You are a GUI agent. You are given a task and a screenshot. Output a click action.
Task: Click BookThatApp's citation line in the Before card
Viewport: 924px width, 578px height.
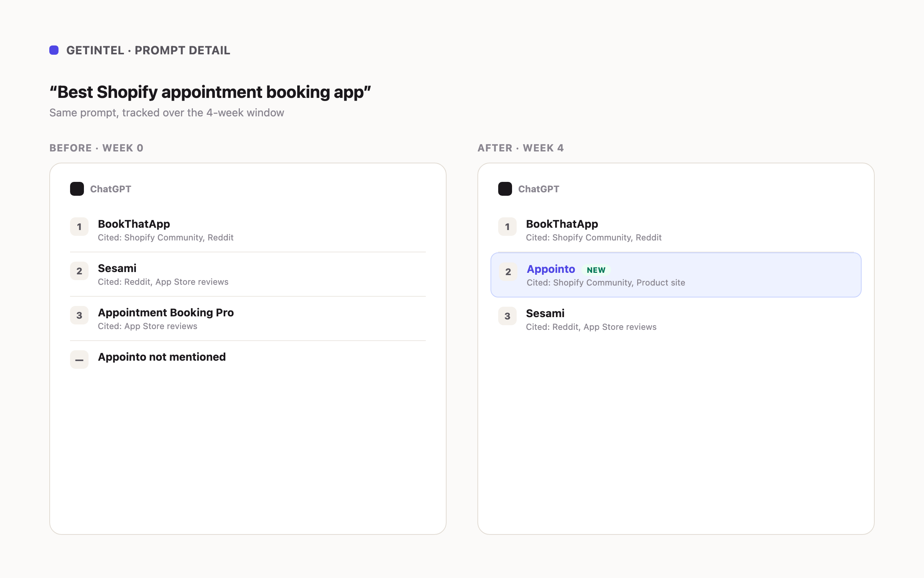coord(166,237)
